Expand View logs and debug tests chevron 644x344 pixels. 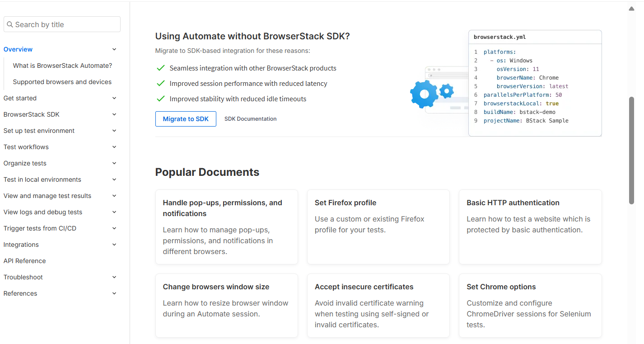[114, 212]
